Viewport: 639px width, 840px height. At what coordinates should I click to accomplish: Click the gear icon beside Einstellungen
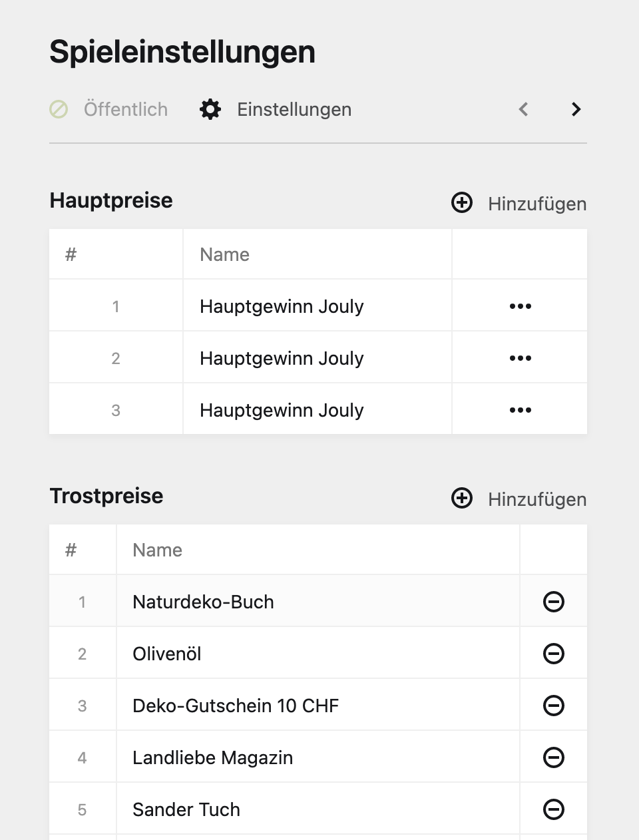pyautogui.click(x=210, y=109)
